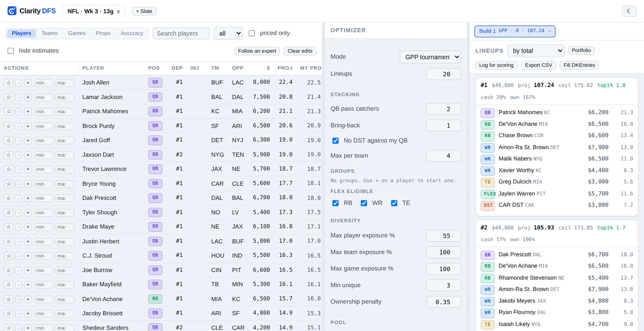Click Fill DKEntries button
The width and height of the screenshot is (644, 331).
click(579, 65)
